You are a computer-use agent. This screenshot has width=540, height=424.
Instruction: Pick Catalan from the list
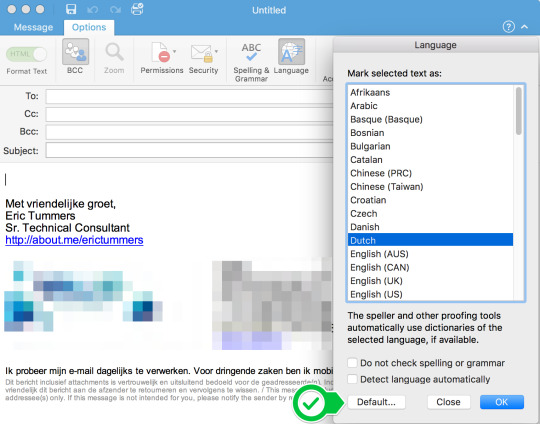430,159
